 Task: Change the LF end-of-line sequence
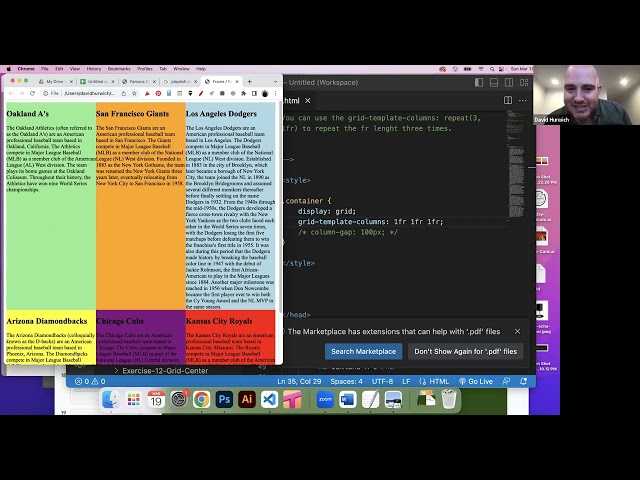tap(406, 381)
